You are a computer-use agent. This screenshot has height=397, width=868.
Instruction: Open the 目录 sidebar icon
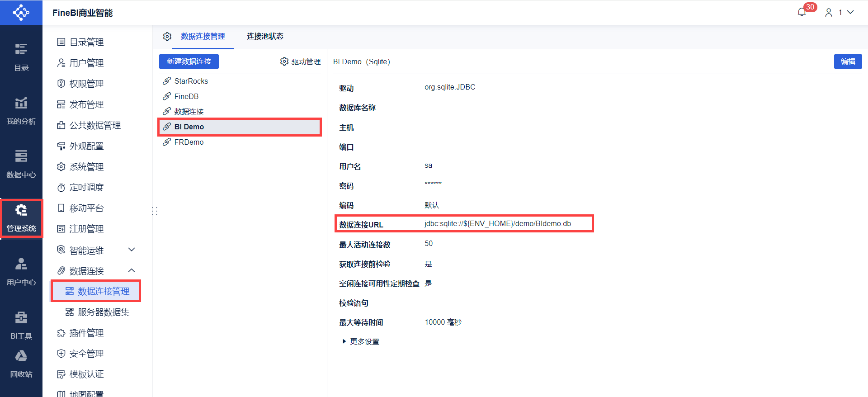point(21,57)
